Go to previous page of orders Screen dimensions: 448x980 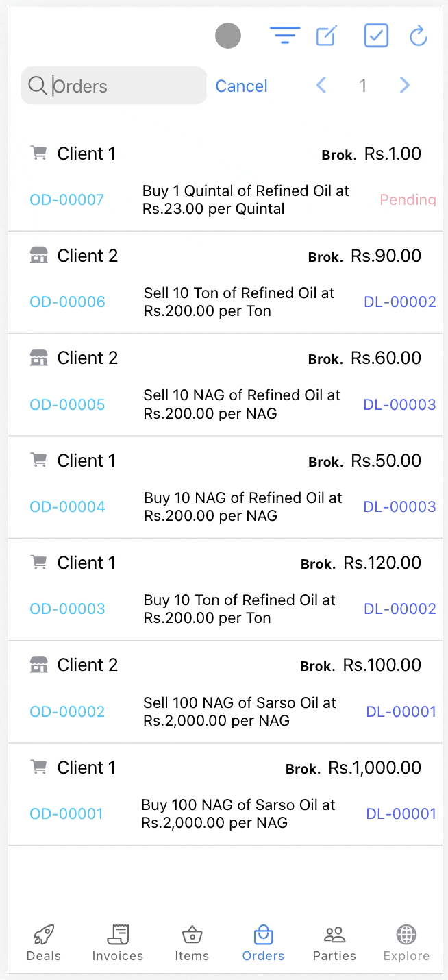(x=321, y=85)
